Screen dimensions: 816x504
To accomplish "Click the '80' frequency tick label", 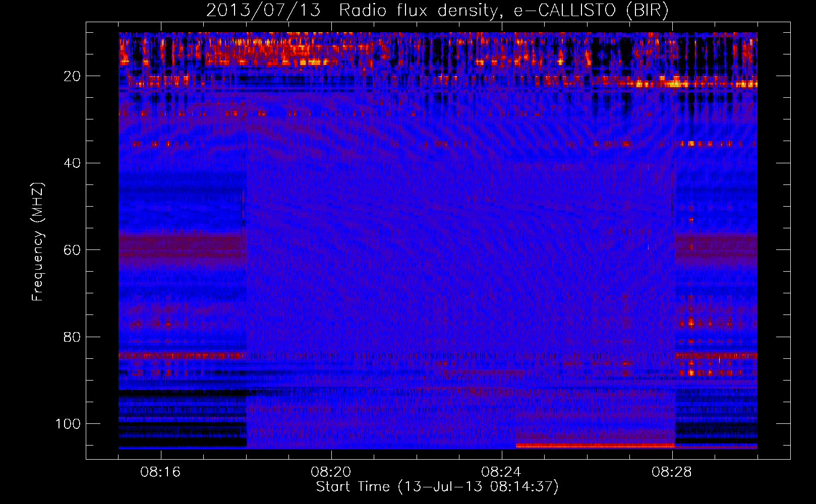I will (x=73, y=337).
